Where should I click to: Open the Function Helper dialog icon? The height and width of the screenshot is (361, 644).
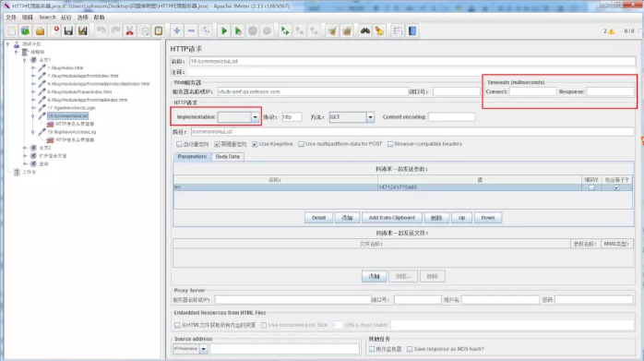(x=398, y=30)
